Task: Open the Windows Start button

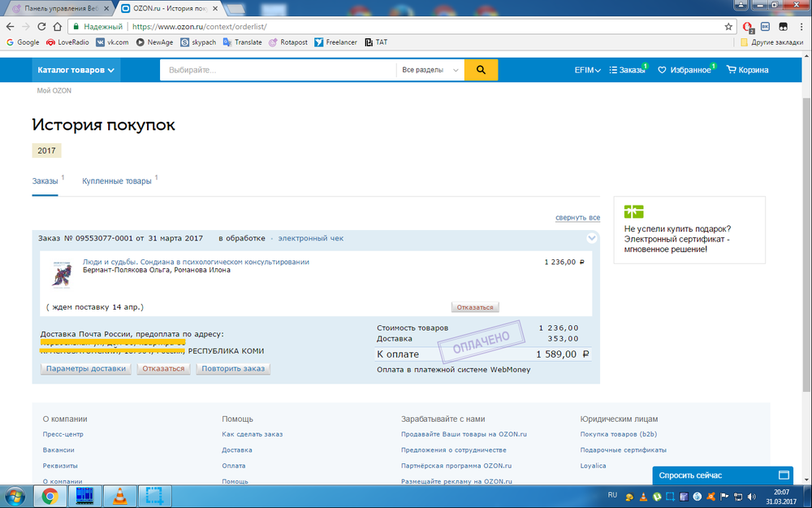Action: click(15, 497)
